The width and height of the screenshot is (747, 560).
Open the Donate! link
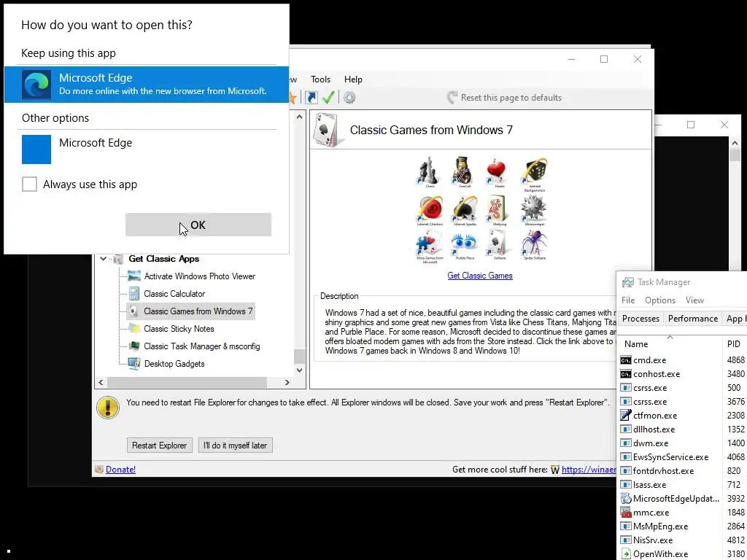[x=120, y=469]
